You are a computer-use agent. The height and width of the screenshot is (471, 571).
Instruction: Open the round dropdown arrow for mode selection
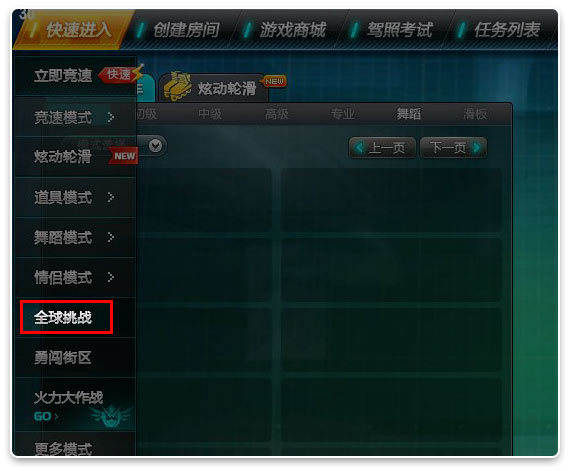tap(155, 146)
